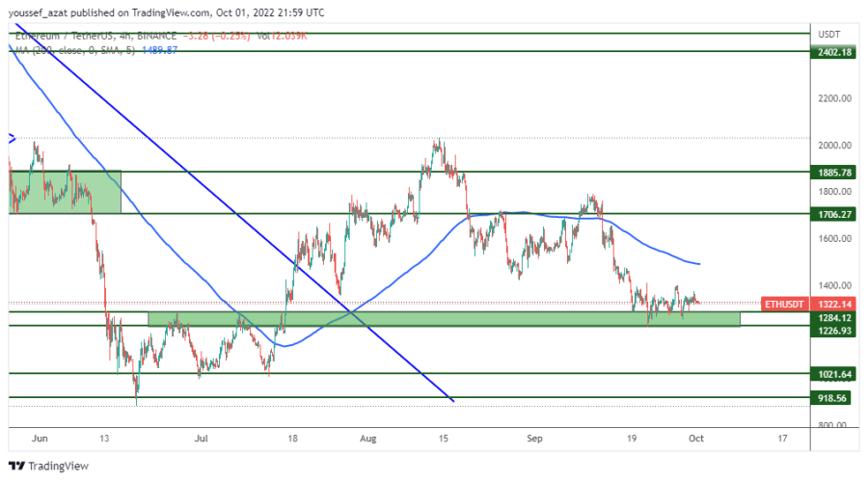This screenshot has height=481, width=868.
Task: Select the 1706.27 price level label
Action: pyautogui.click(x=833, y=214)
